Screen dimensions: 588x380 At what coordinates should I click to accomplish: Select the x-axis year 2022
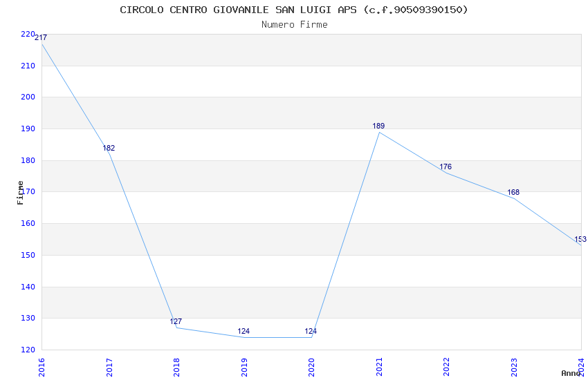[x=446, y=368]
